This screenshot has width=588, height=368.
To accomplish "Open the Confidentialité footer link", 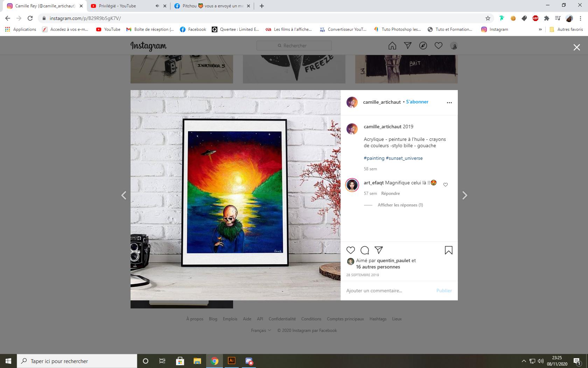I will (x=282, y=319).
